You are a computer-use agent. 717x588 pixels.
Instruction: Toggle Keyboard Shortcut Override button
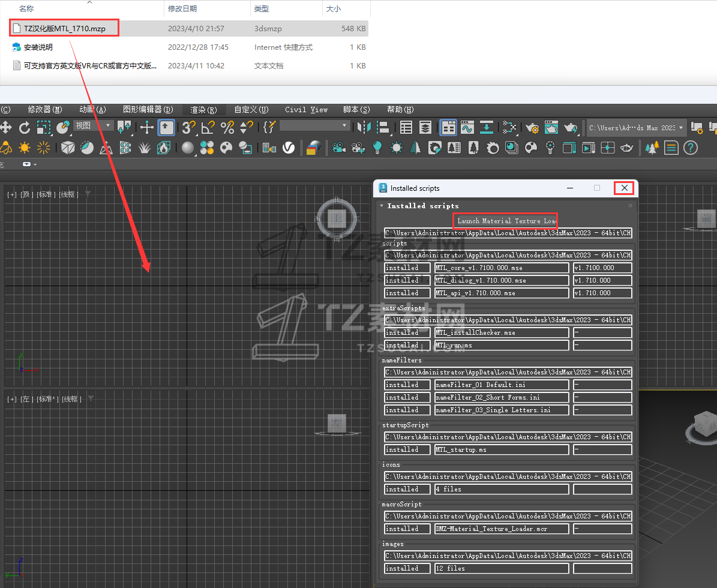pos(166,127)
